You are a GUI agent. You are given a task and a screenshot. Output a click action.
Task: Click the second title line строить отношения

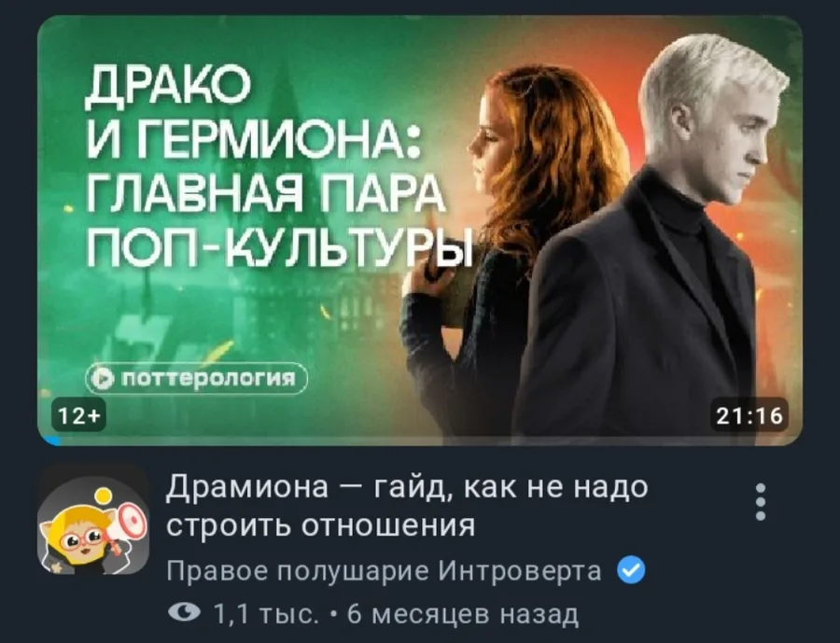[x=320, y=525]
